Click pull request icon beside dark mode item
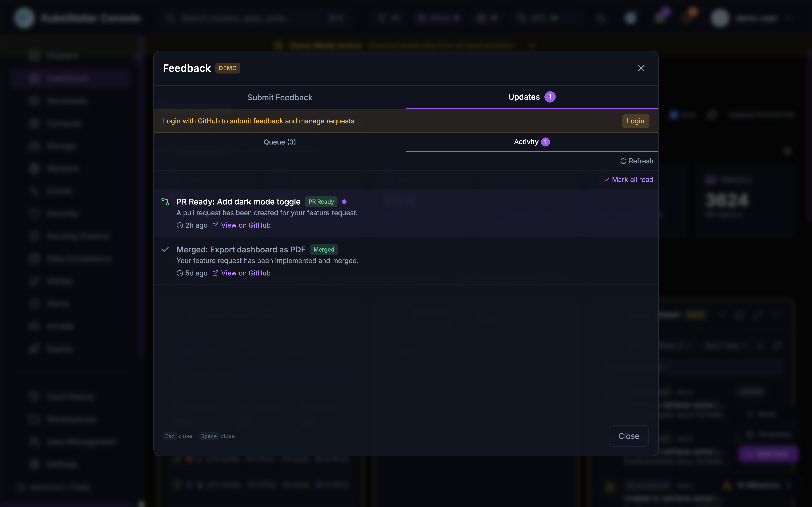 [x=165, y=202]
